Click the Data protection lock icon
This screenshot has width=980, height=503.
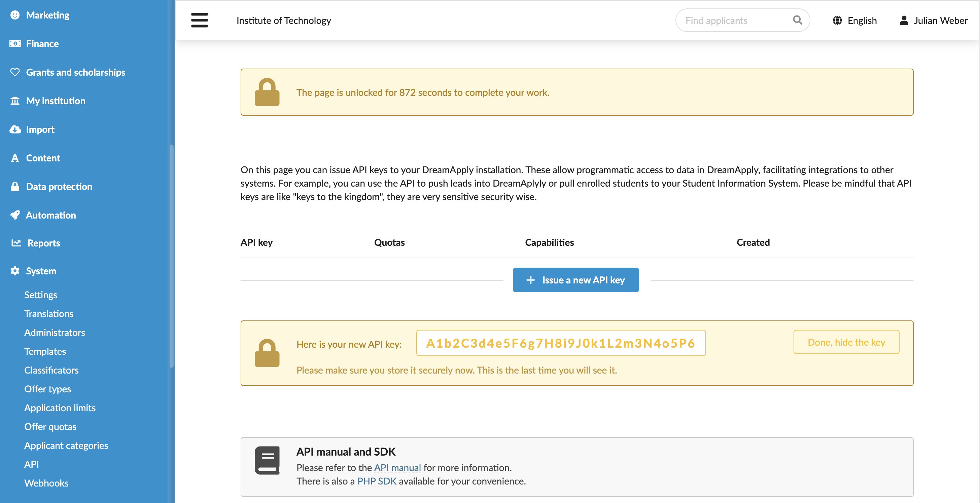15,186
